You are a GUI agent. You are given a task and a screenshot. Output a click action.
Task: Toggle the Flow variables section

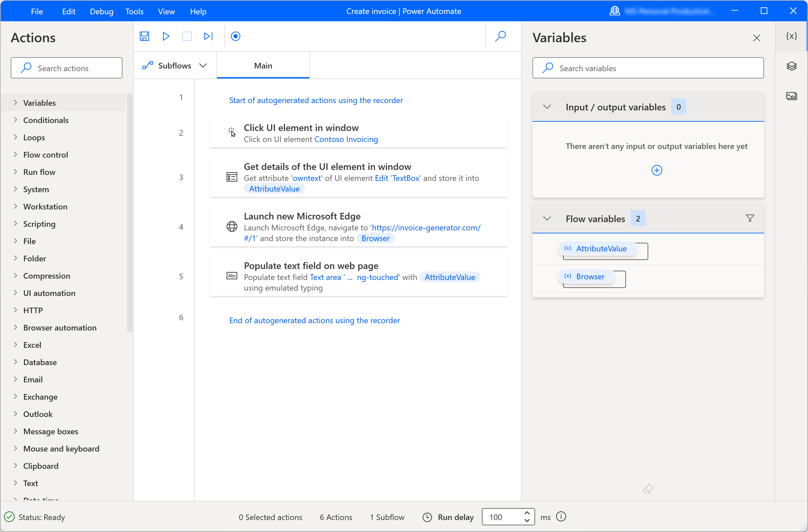point(546,218)
